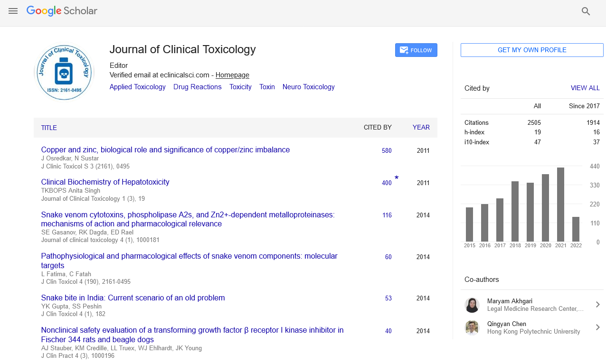Image resolution: width=606 pixels, height=364 pixels.
Task: Open the hamburger menu icon
Action: 13,11
